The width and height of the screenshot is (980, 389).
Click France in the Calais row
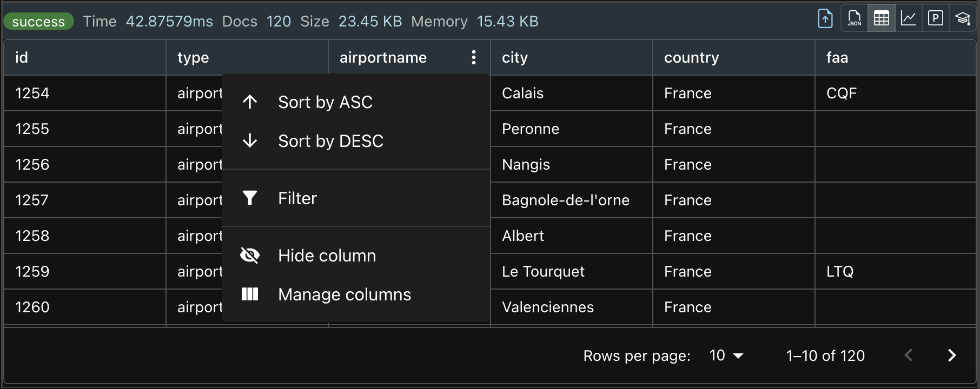[x=734, y=93]
